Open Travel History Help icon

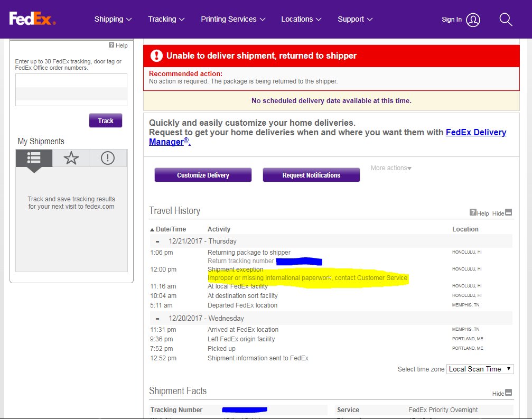click(473, 212)
